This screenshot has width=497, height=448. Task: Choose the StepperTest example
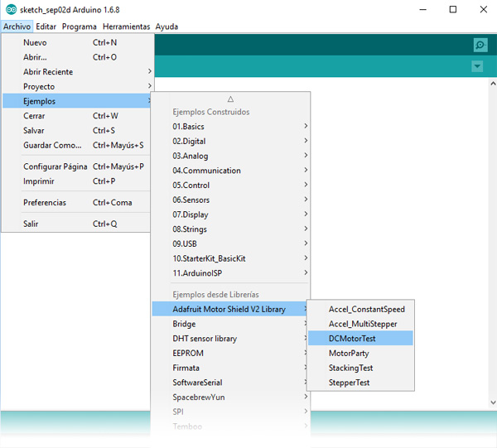pyautogui.click(x=349, y=383)
